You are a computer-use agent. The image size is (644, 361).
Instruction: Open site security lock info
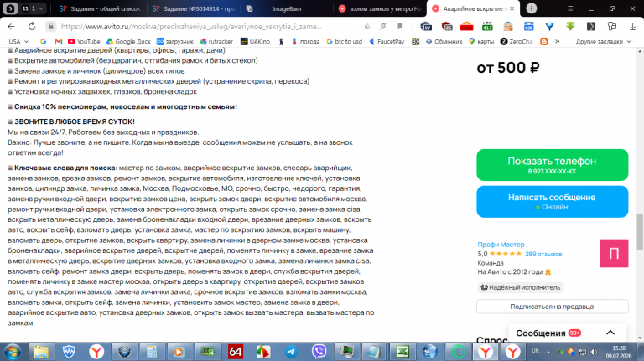coord(50,27)
